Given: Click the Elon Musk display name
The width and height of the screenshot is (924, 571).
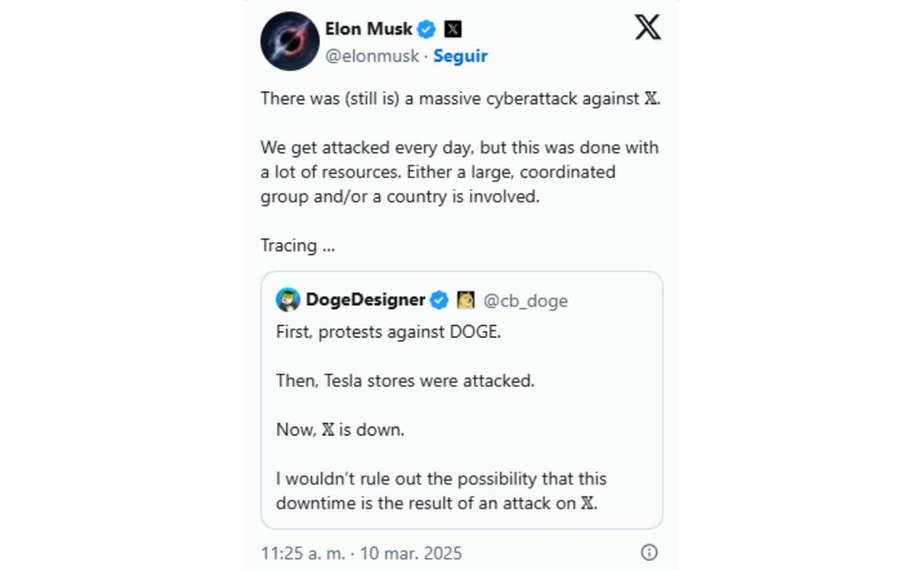Looking at the screenshot, I should [368, 29].
